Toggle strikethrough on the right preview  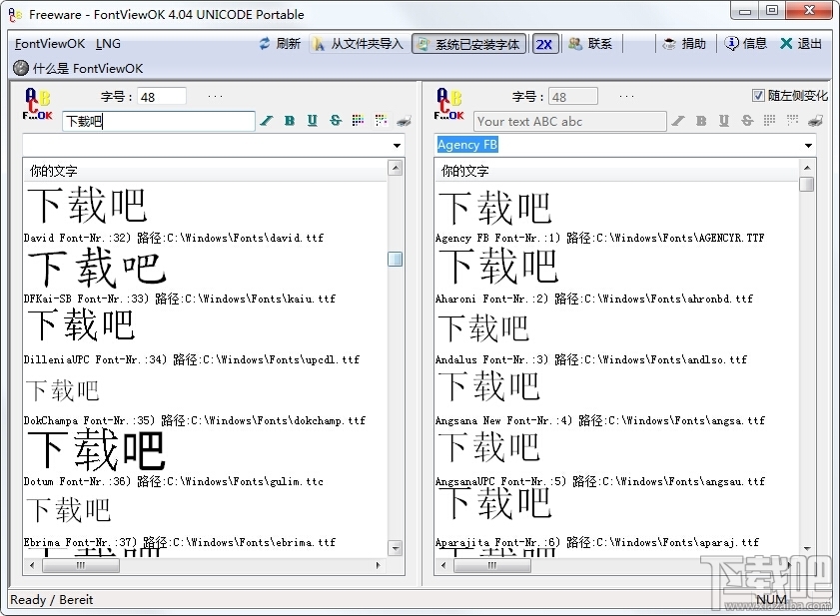(747, 121)
